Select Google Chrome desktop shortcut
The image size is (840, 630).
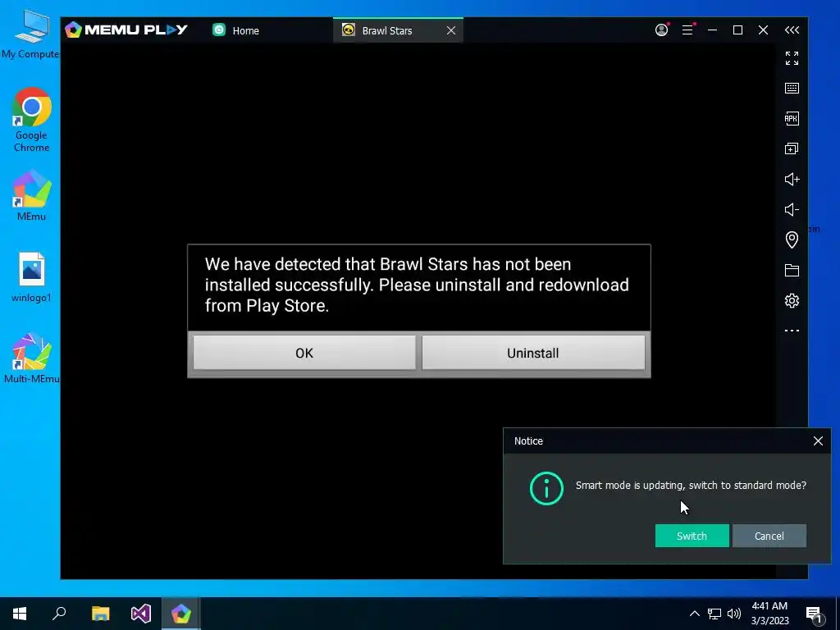[32, 120]
